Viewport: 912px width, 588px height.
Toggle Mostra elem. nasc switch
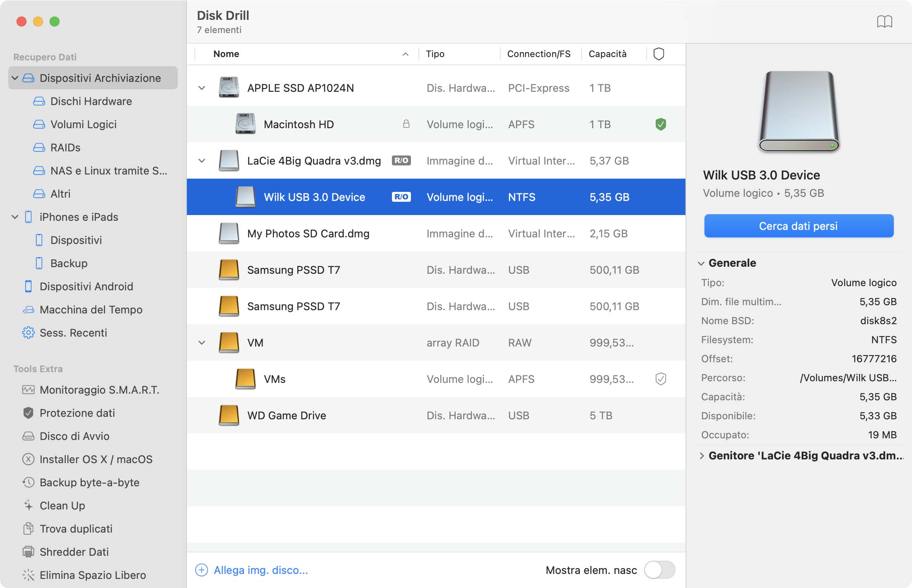(x=659, y=570)
